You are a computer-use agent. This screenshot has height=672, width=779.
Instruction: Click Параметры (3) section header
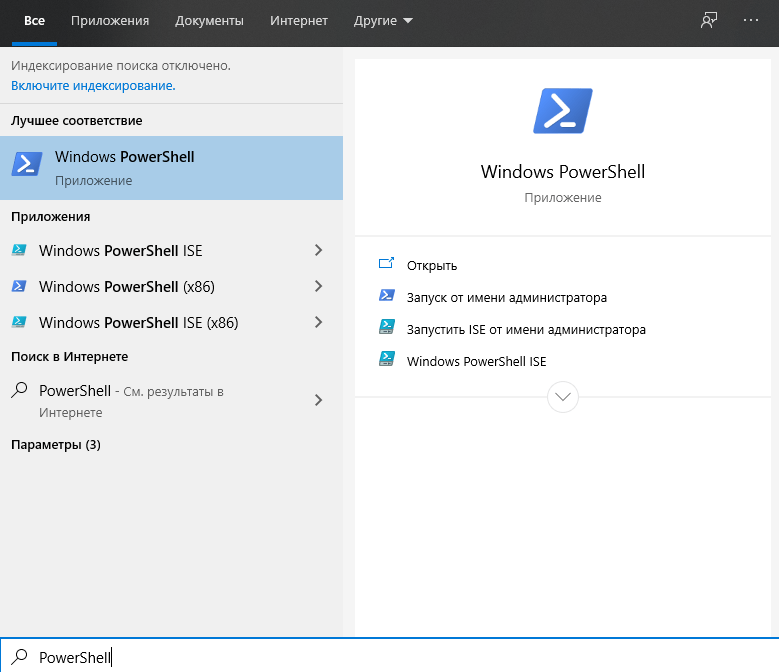[56, 445]
